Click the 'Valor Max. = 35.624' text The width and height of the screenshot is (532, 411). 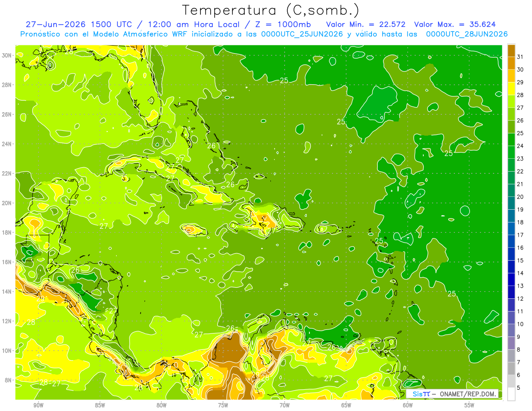click(455, 24)
